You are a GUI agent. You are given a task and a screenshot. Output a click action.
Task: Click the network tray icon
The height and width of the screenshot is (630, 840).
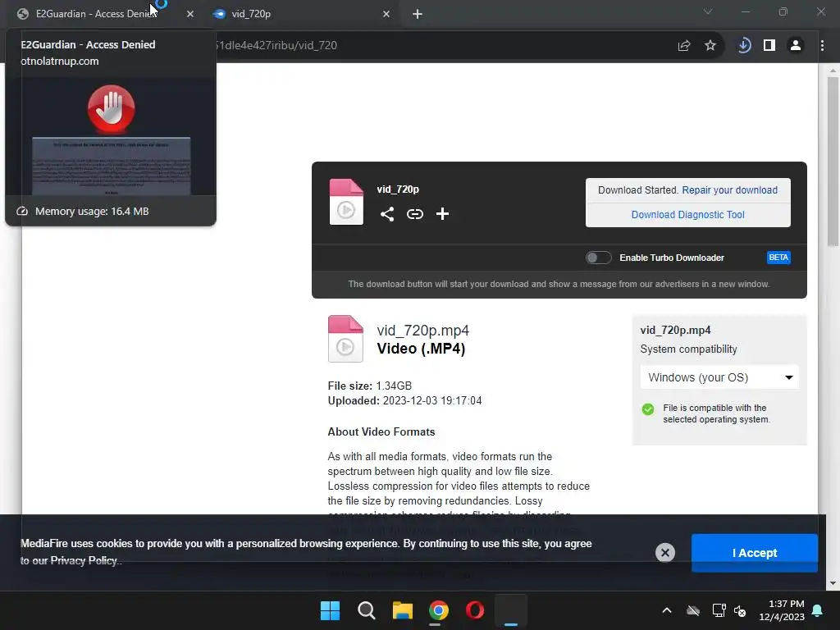[719, 610]
